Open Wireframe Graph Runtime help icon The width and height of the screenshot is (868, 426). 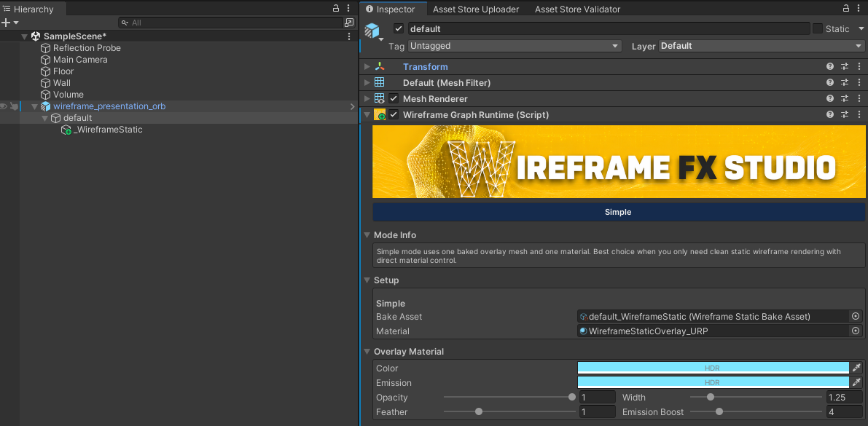830,114
